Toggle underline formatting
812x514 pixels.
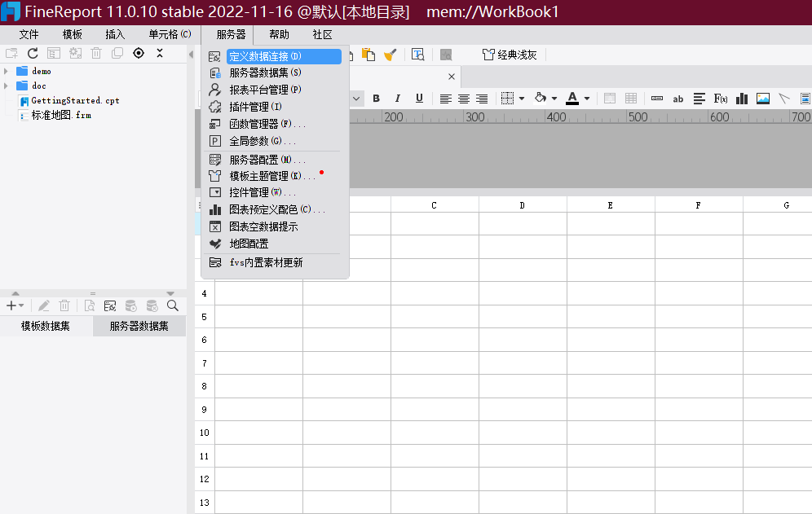click(419, 99)
